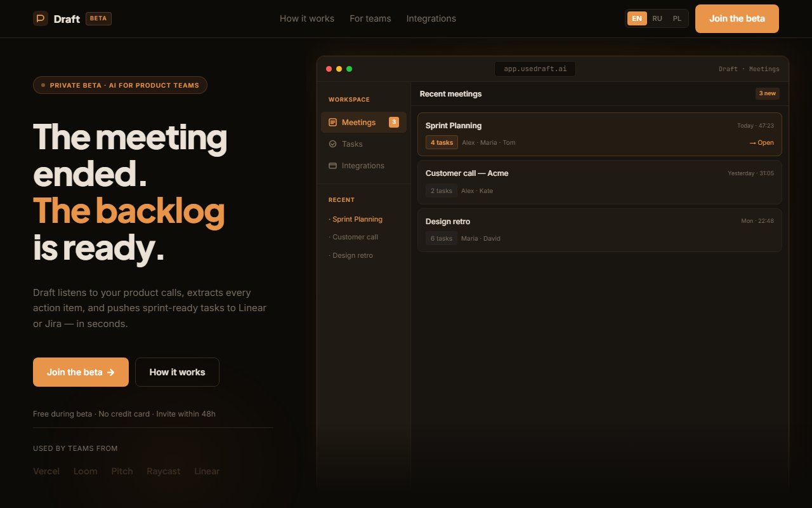Image resolution: width=812 pixels, height=508 pixels.
Task: Select Design retro in Recent list
Action: [x=351, y=255]
